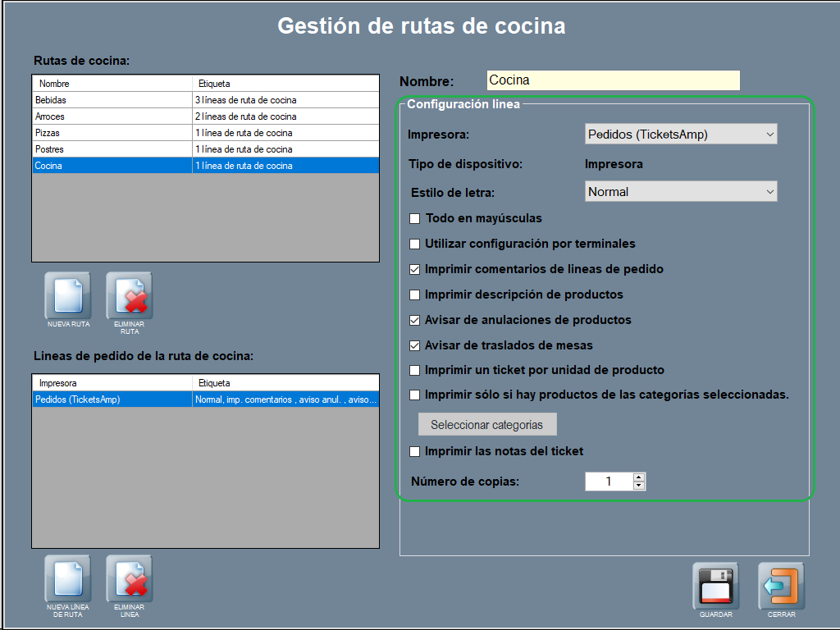Enable Todo en mayúsculas checkbox
Screen dimensions: 840x630
(415, 219)
